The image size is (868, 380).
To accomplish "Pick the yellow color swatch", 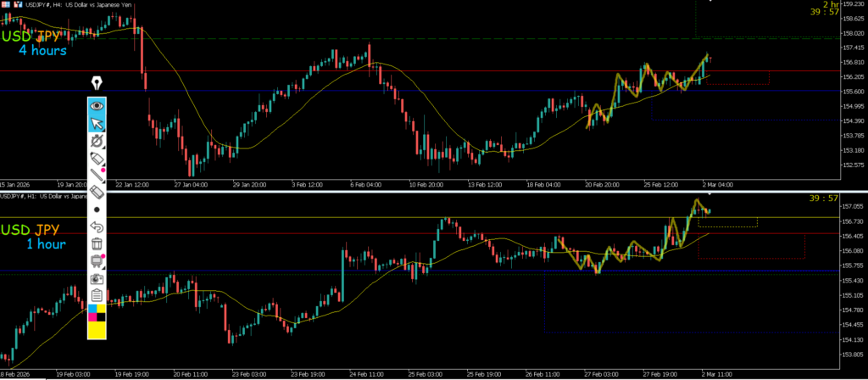I will [97, 331].
